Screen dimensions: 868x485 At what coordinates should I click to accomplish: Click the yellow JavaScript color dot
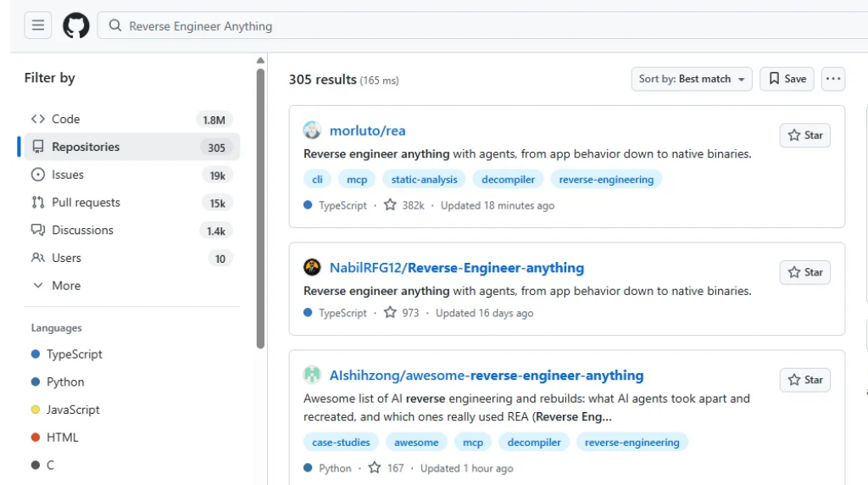(x=36, y=410)
